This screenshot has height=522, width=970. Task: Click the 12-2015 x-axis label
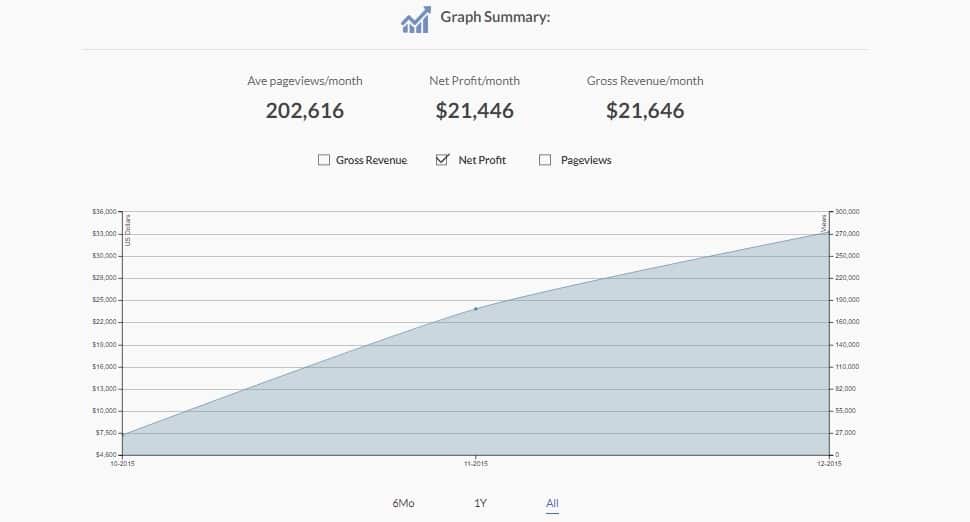tap(829, 464)
